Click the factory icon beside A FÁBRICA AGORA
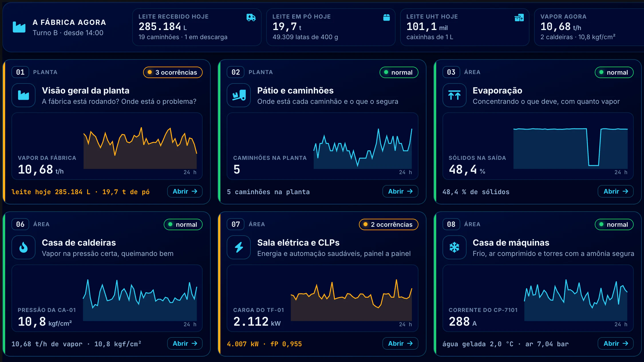Screen dimensions: 644x362 coord(19,27)
